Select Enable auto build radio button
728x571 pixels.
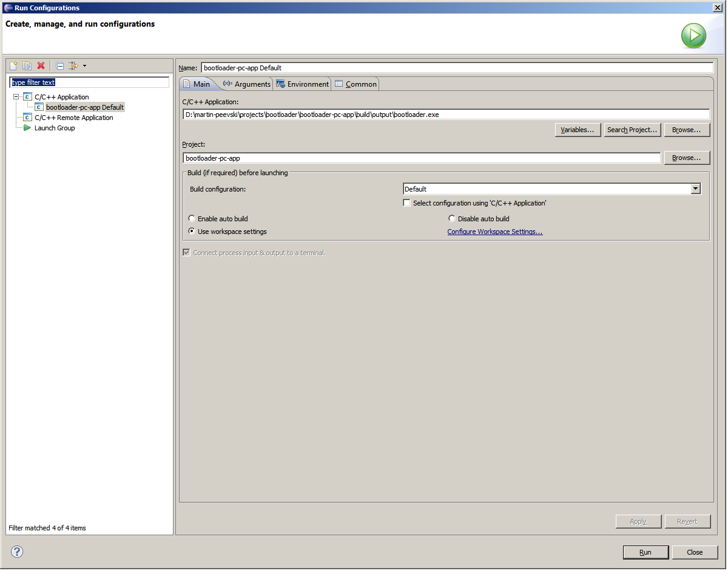click(x=192, y=219)
